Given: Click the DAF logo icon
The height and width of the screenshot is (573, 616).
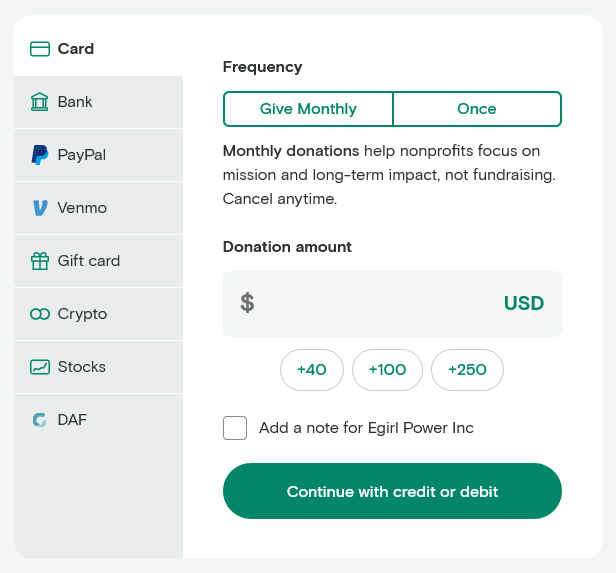Looking at the screenshot, I should point(40,420).
